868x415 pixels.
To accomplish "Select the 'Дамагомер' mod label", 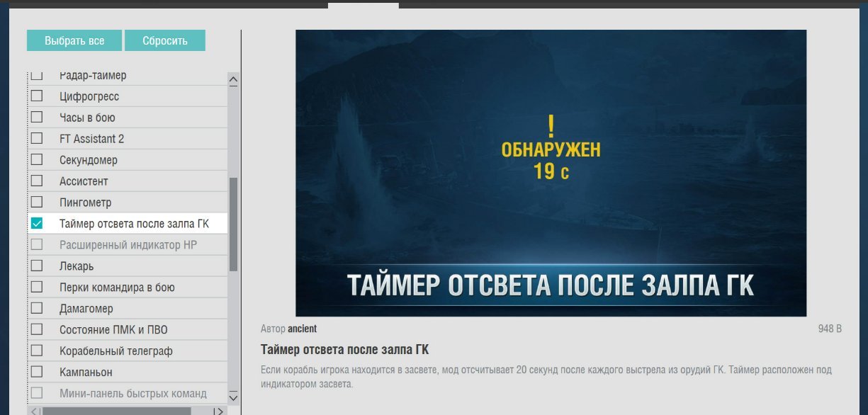I will 86,309.
